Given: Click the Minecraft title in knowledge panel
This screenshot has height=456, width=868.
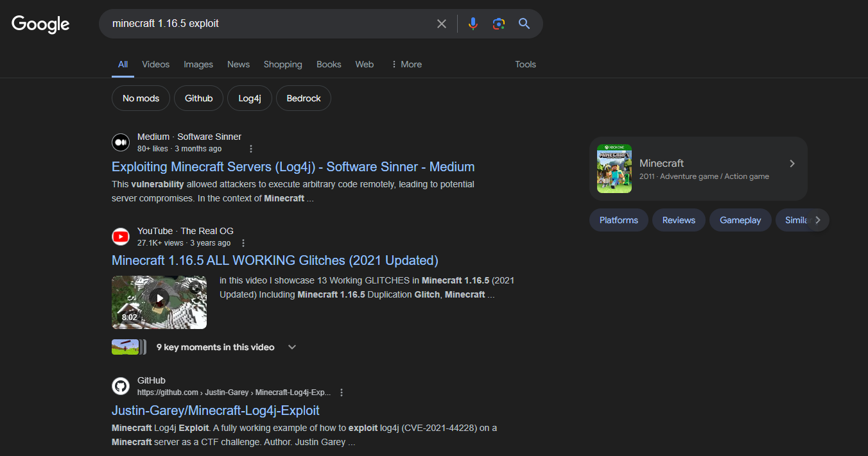Looking at the screenshot, I should [661, 163].
